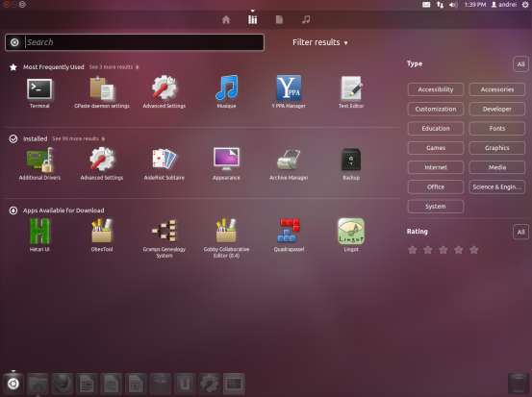Expand more Installed apps results

(78, 138)
